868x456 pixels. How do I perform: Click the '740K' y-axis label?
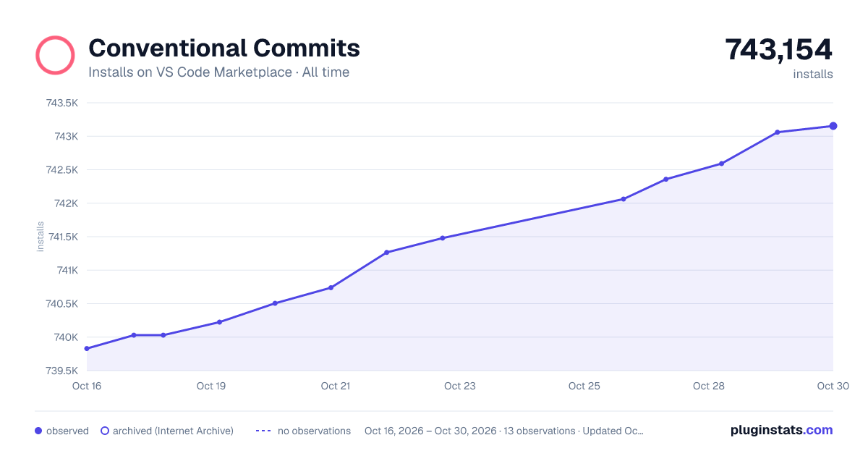(x=66, y=337)
